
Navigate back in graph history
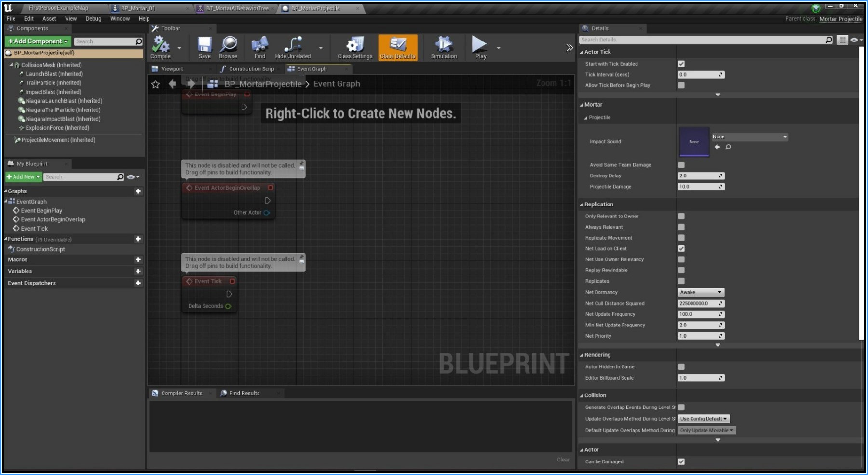coord(172,84)
